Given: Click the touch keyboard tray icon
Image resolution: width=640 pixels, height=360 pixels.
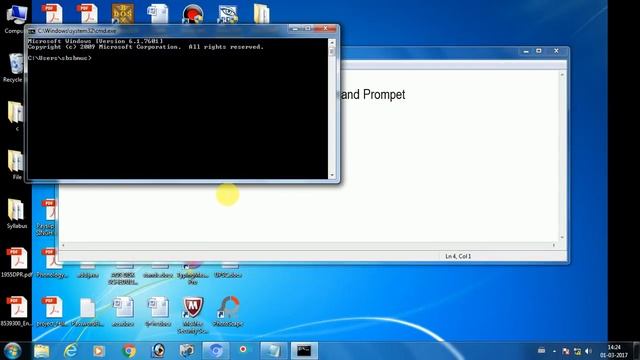Looking at the screenshot, I should pos(542,351).
